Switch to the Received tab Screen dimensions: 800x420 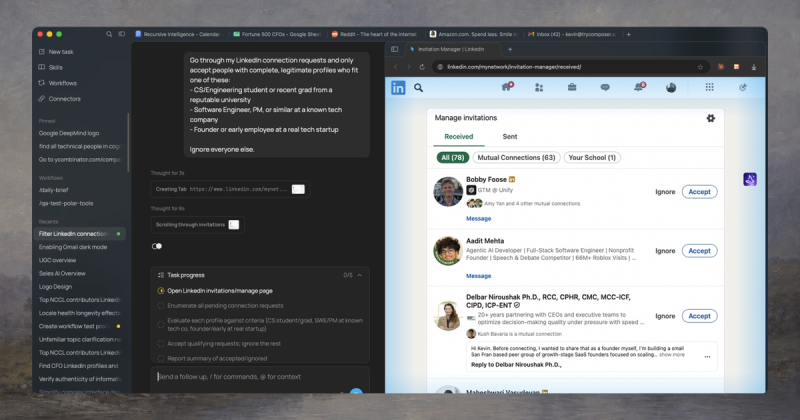pyautogui.click(x=459, y=137)
